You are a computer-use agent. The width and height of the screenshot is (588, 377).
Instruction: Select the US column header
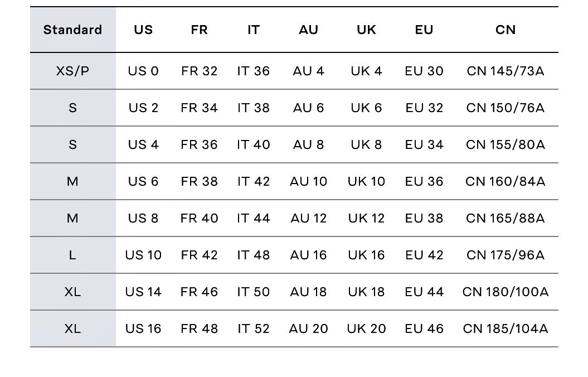click(x=143, y=30)
